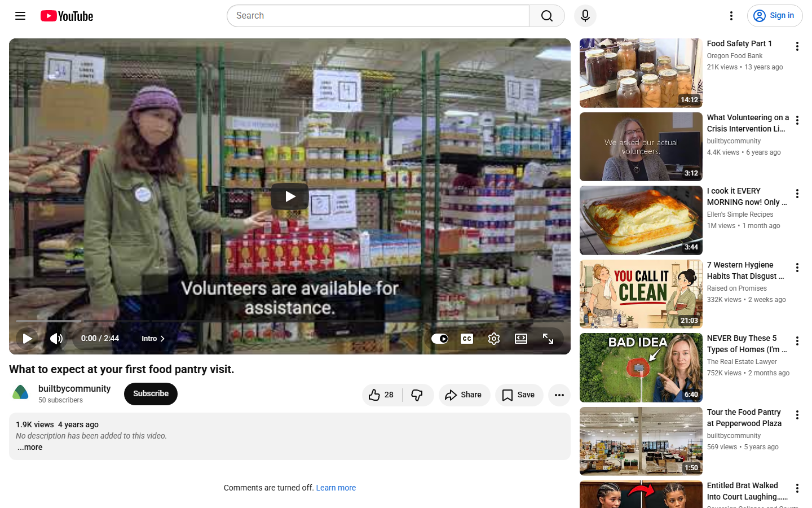The image size is (812, 508).
Task: Open more actions ellipsis below the video
Action: pos(559,395)
